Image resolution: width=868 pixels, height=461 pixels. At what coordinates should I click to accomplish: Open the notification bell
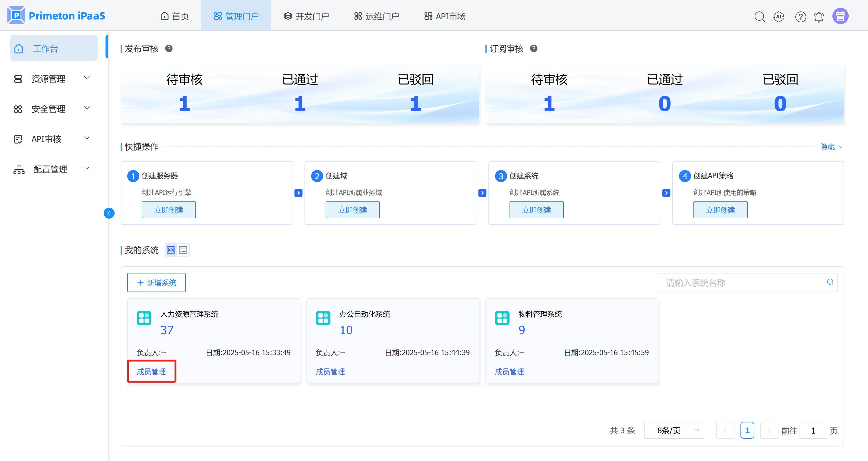[x=819, y=17]
